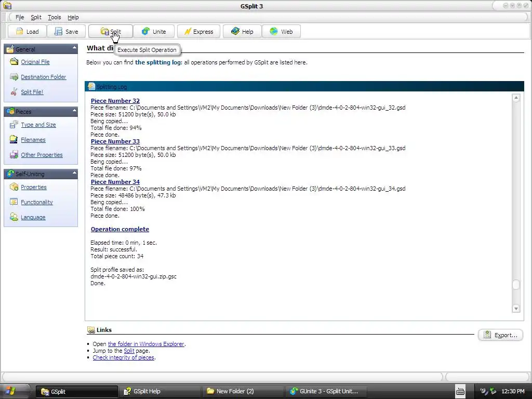The height and width of the screenshot is (399, 532).
Task: Click 'Total piece count: 34' text
Action: (x=117, y=256)
